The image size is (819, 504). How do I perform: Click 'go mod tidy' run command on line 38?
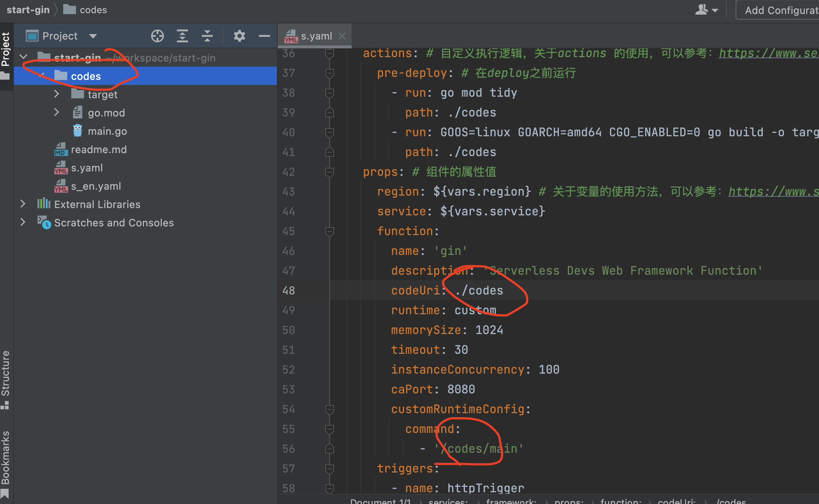point(479,93)
